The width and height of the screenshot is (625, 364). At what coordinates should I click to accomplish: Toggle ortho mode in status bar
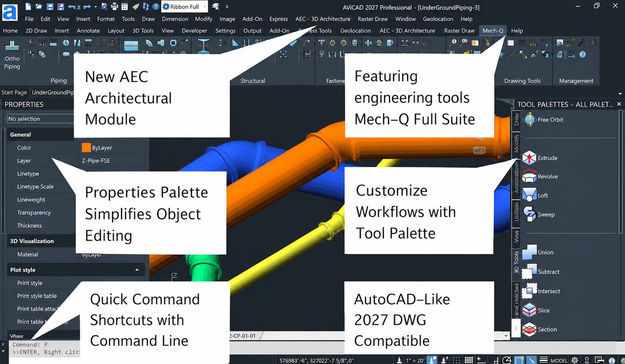[x=495, y=360]
